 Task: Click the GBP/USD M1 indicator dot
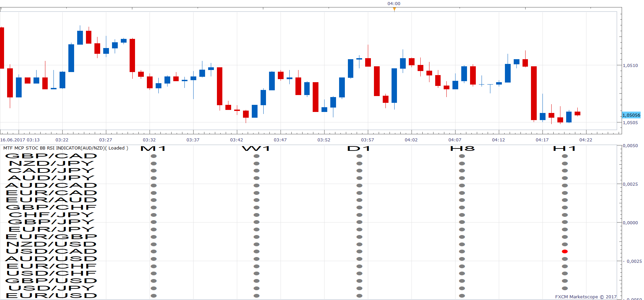point(154,281)
